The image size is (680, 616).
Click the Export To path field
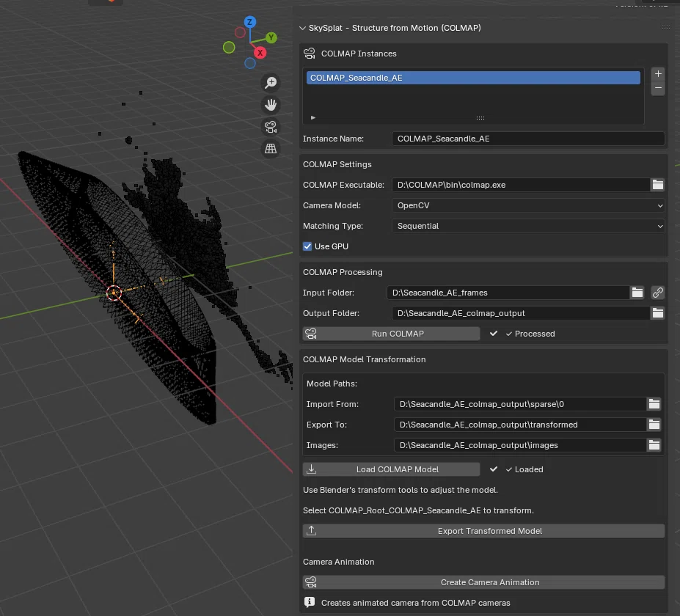pos(520,425)
